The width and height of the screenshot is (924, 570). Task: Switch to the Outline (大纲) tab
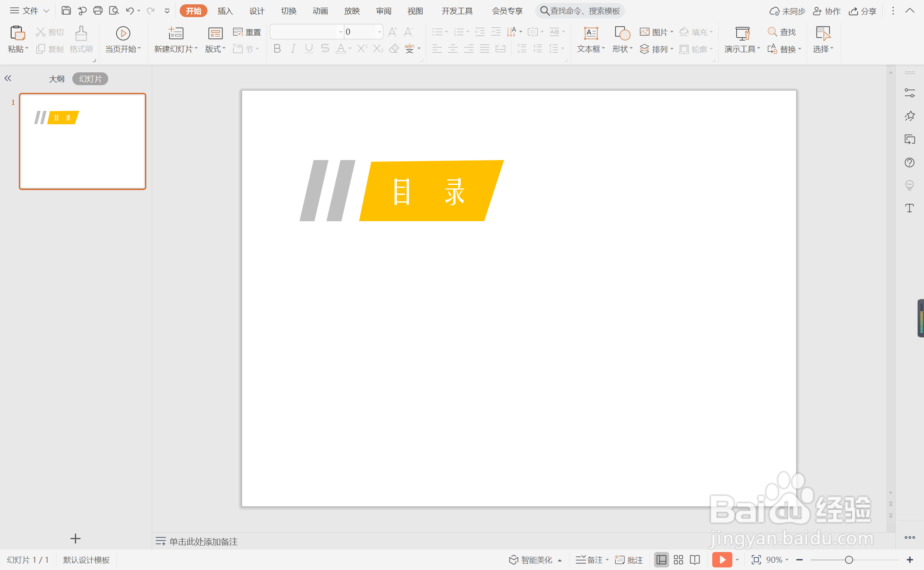tap(56, 79)
